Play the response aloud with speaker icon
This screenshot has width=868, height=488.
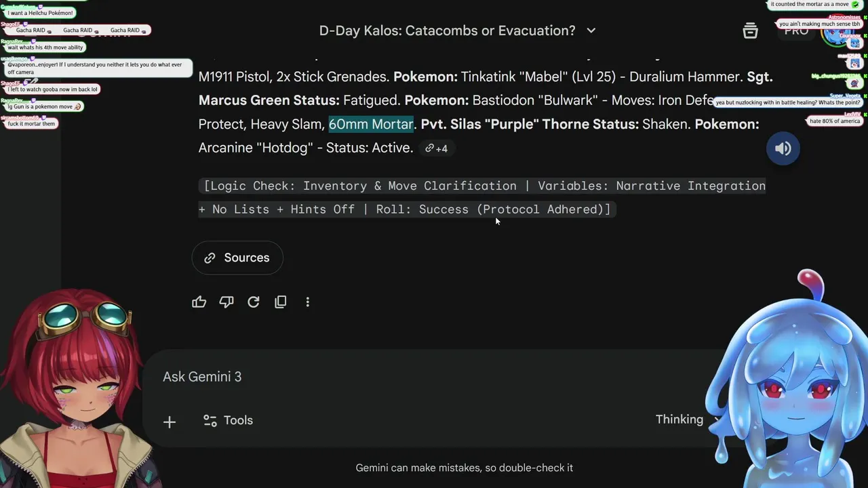(x=783, y=148)
